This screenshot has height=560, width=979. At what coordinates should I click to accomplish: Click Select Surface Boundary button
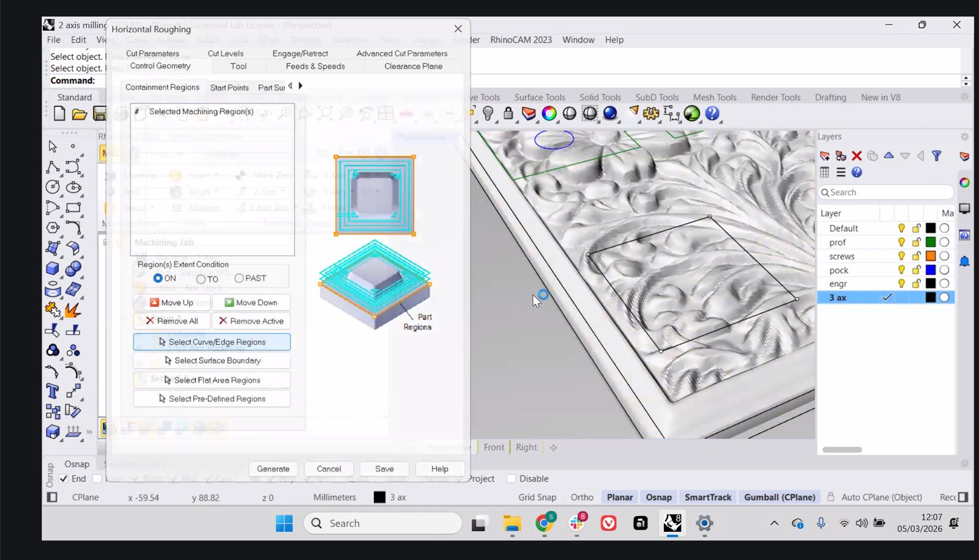pos(212,361)
